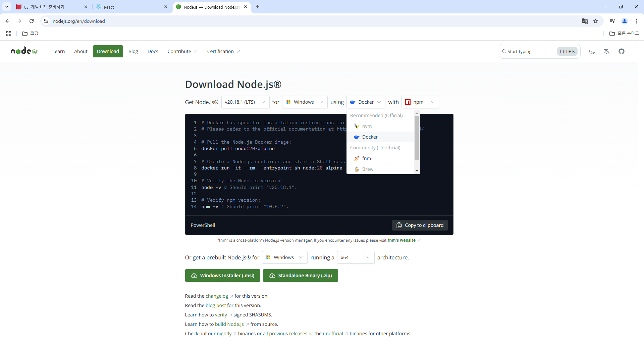
Task: Bookmark this page with the star icon
Action: tap(596, 21)
